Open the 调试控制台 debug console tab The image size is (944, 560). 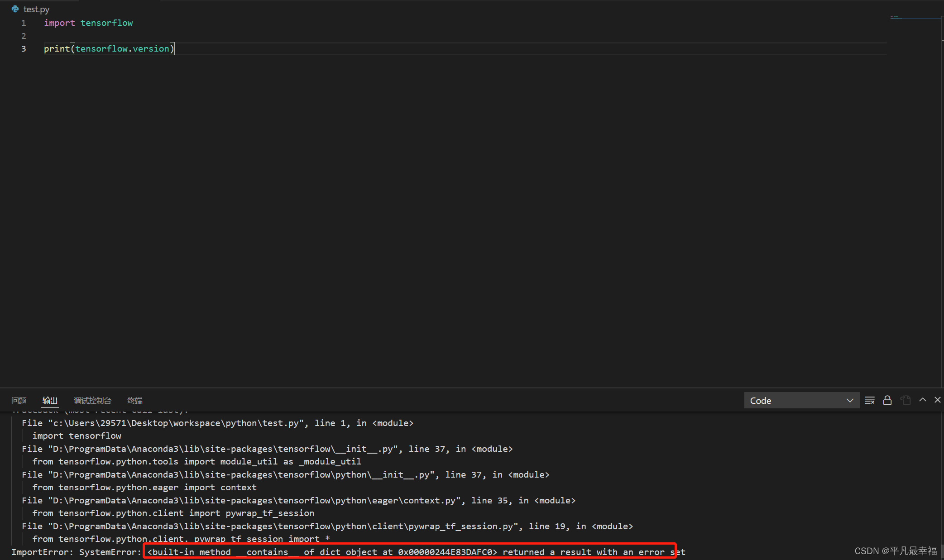pyautogui.click(x=92, y=401)
